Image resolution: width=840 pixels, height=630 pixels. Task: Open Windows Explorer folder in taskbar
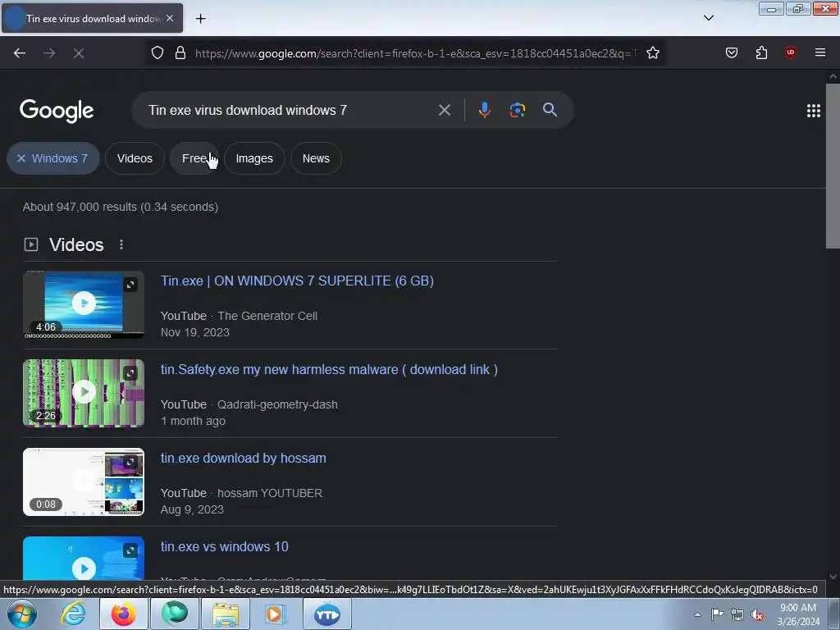[x=226, y=614]
